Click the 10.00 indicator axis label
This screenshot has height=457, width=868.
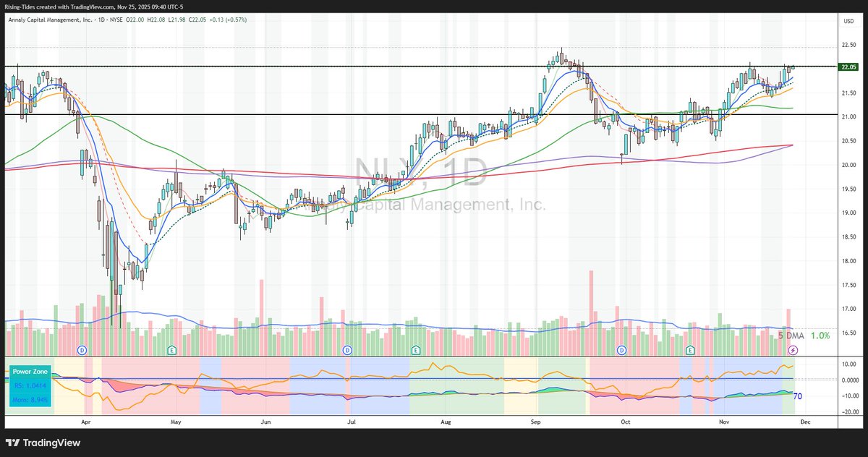[x=848, y=364]
